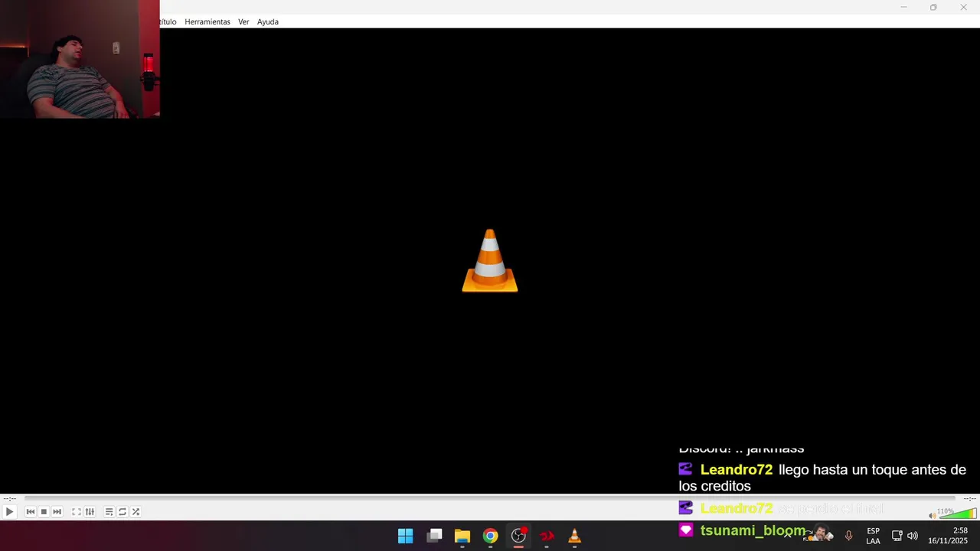Mute audio via speaker icon in VLC
The height and width of the screenshot is (551, 980).
(x=932, y=515)
